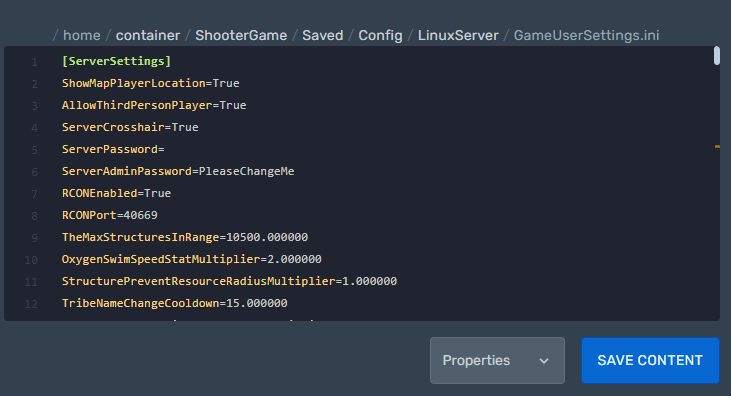Click StructurePreventResourceRadiusMultiplier=1.000000 line
The image size is (731, 396).
pos(229,281)
